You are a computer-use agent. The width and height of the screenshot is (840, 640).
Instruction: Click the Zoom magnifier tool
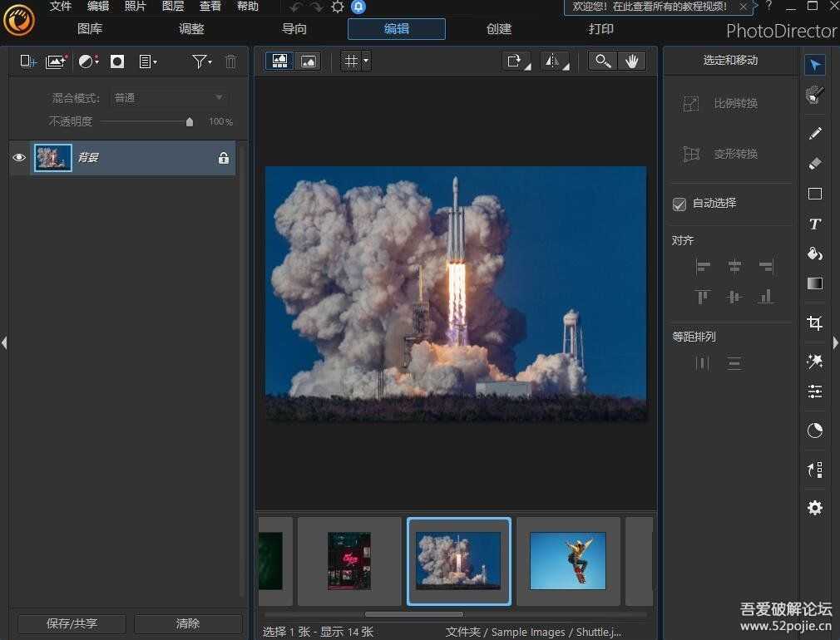point(603,61)
